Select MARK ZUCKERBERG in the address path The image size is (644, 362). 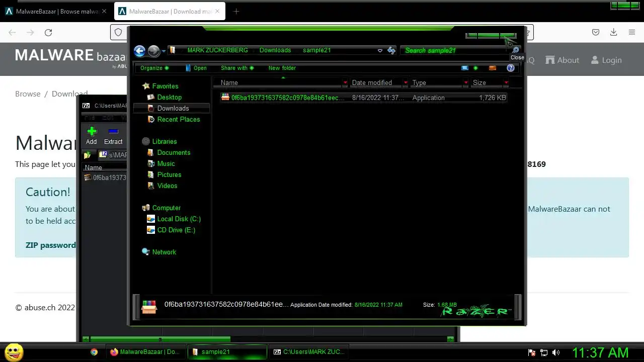pyautogui.click(x=217, y=50)
